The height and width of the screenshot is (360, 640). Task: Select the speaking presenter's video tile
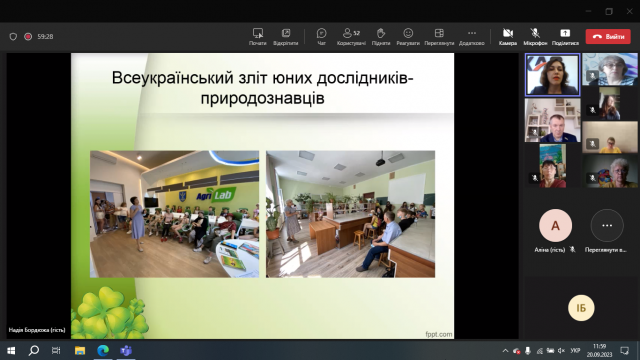(552, 75)
